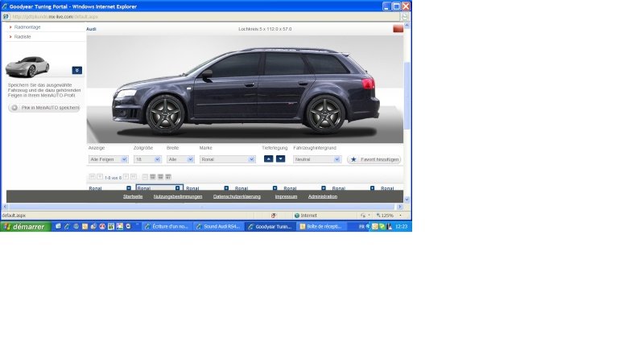Go to previous page of wheel results
Viewport: 644px width, 362px height.
pyautogui.click(x=99, y=176)
